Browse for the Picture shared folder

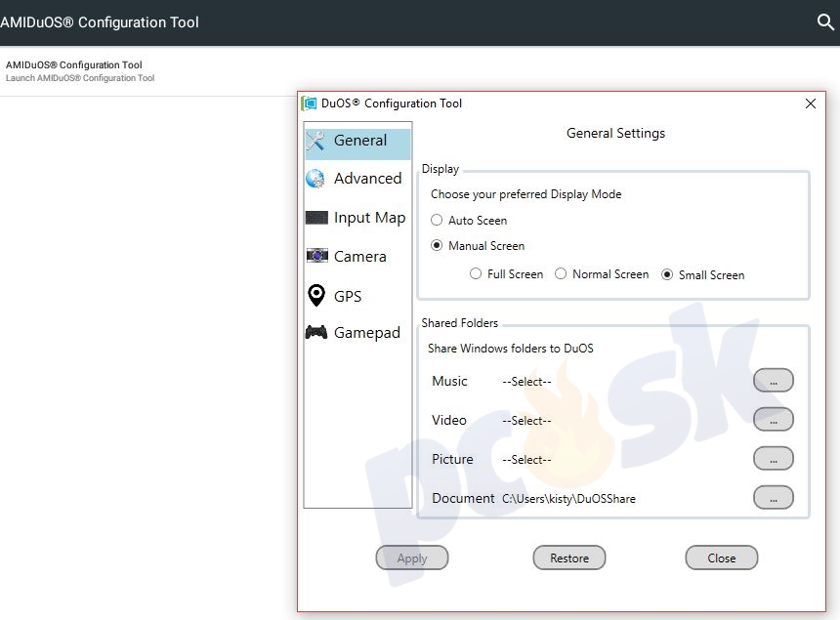(x=773, y=459)
